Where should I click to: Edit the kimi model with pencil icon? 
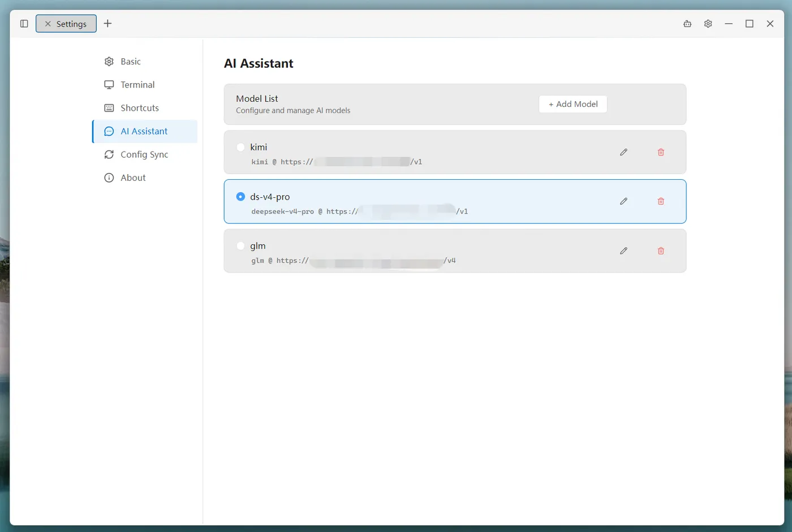coord(623,152)
